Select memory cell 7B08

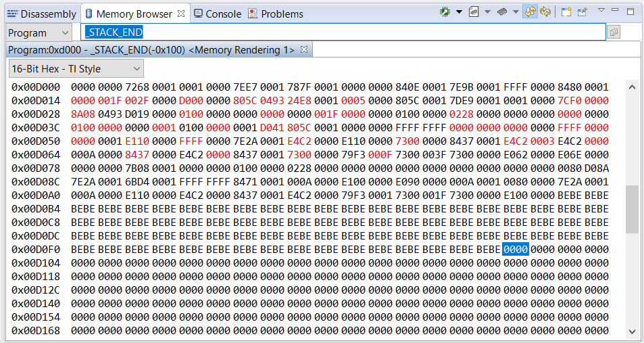pyautogui.click(x=137, y=168)
